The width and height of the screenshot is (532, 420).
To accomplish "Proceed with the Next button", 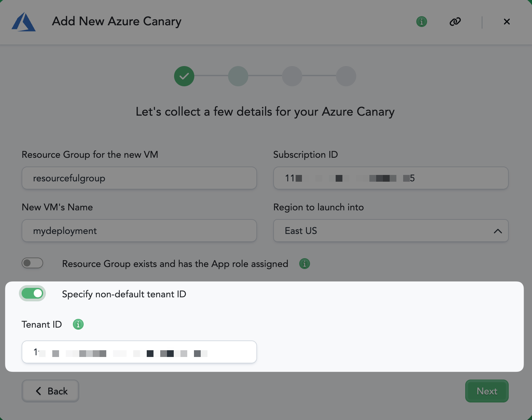I will (487, 391).
